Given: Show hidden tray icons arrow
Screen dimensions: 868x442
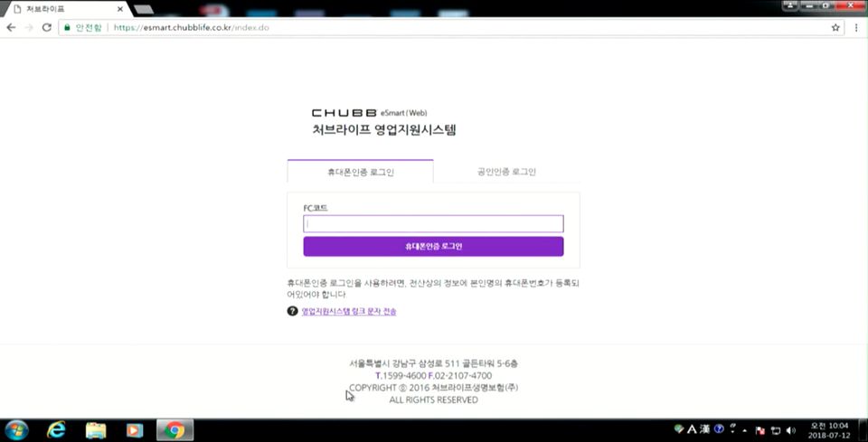Looking at the screenshot, I should (x=744, y=430).
